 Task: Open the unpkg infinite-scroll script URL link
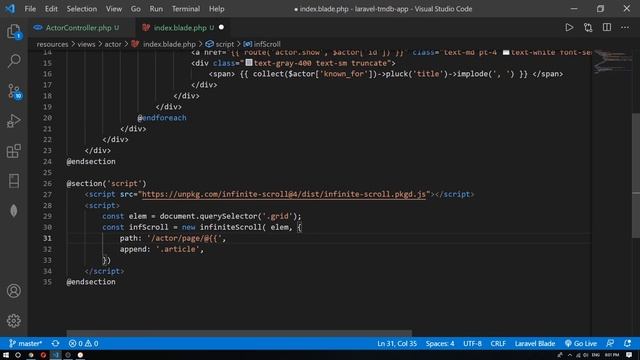[284, 194]
